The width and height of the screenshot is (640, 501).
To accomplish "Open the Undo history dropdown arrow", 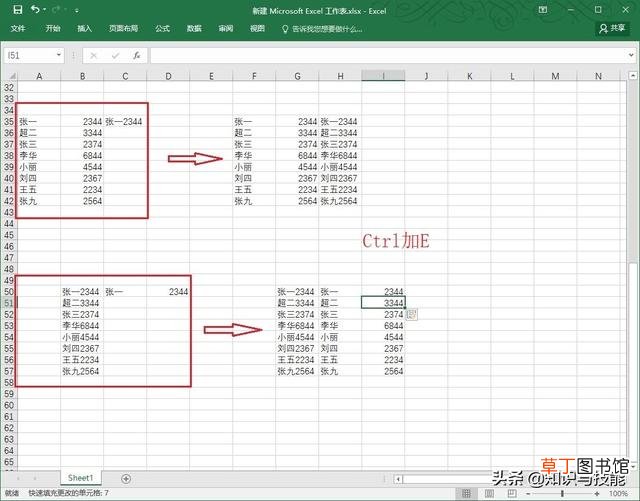I will click(x=44, y=10).
